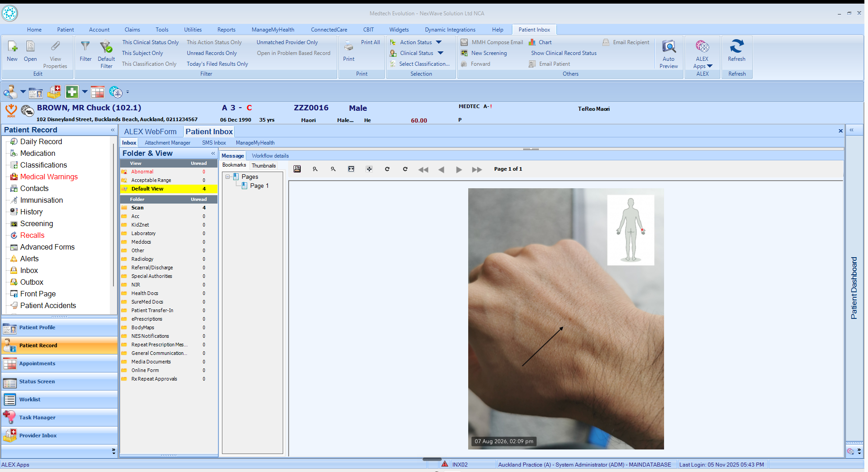Toggle This Action Status Only
This screenshot has height=472, width=868.
coord(214,42)
